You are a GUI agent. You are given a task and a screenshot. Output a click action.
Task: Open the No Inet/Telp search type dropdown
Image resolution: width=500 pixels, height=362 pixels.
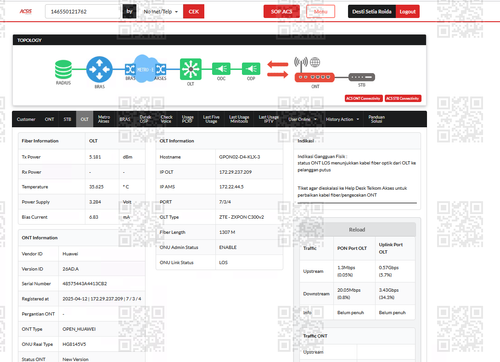coord(161,12)
